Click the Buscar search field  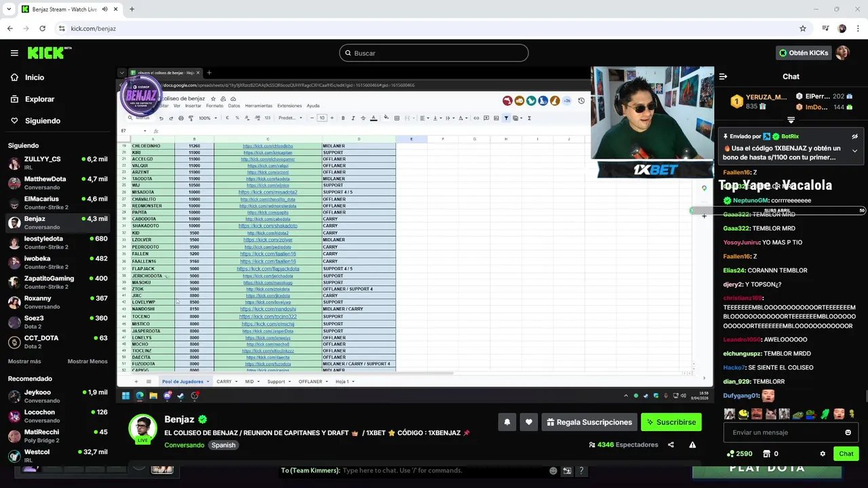(x=434, y=53)
